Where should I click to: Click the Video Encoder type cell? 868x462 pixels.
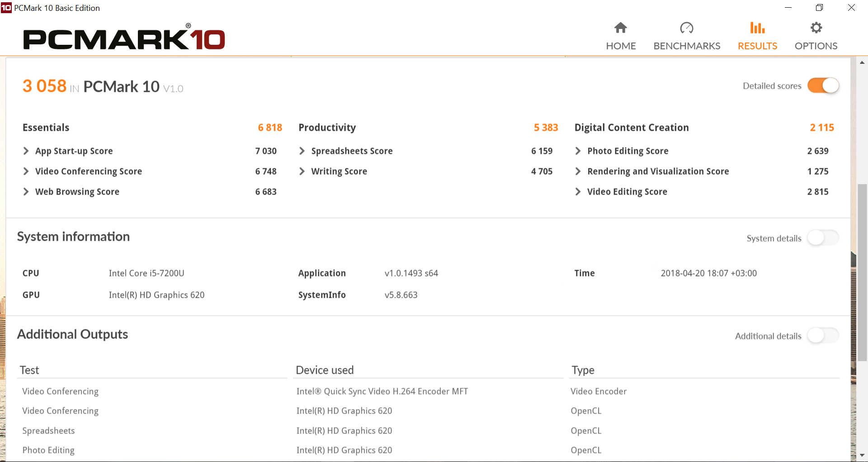coord(599,391)
